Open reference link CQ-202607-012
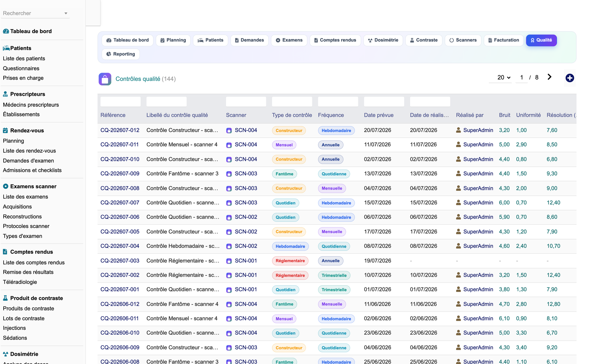The width and height of the screenshot is (589, 364). [120, 130]
